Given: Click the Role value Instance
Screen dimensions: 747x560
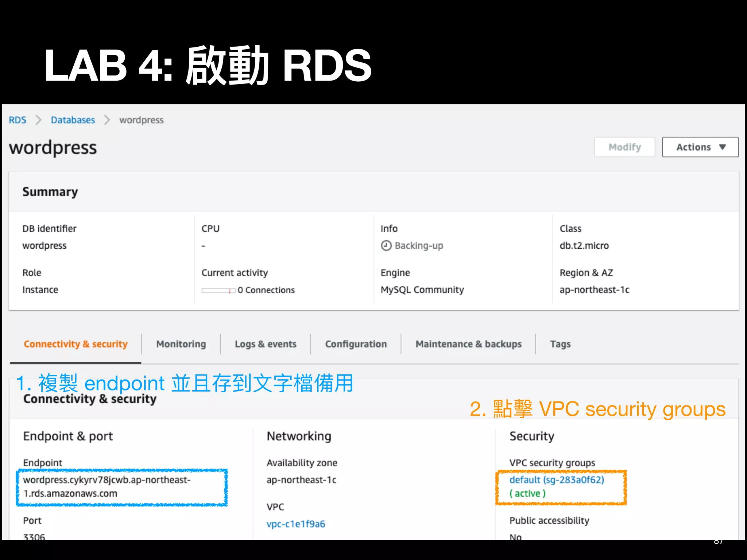Looking at the screenshot, I should tap(40, 290).
